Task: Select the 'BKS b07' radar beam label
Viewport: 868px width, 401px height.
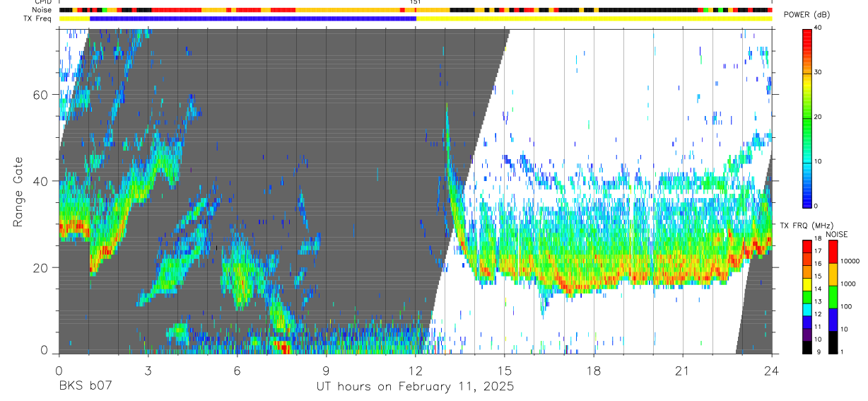Action: [85, 387]
